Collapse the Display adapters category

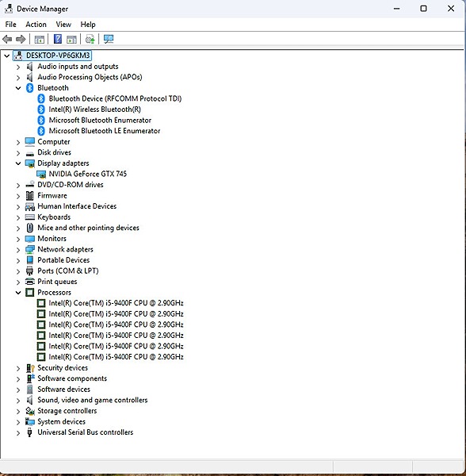(18, 163)
